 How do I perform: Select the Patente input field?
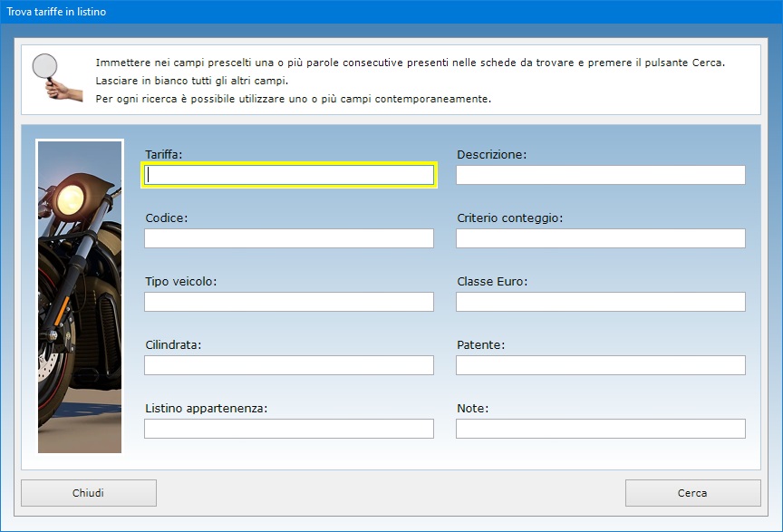601,365
